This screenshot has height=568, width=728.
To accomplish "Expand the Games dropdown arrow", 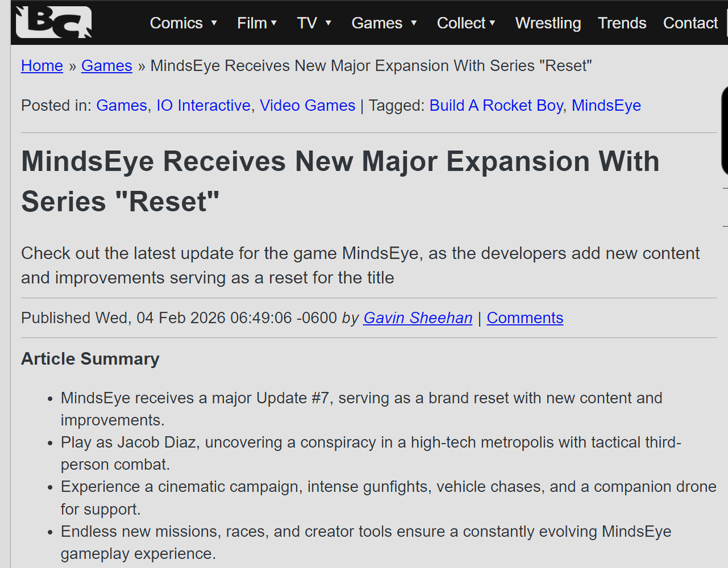I will [x=414, y=23].
